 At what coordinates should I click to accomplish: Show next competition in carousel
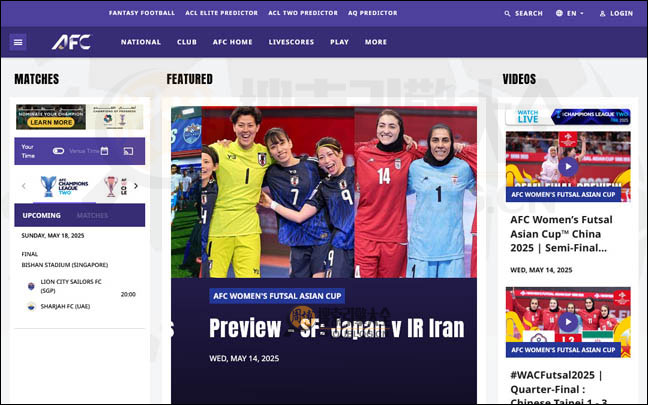point(136,186)
